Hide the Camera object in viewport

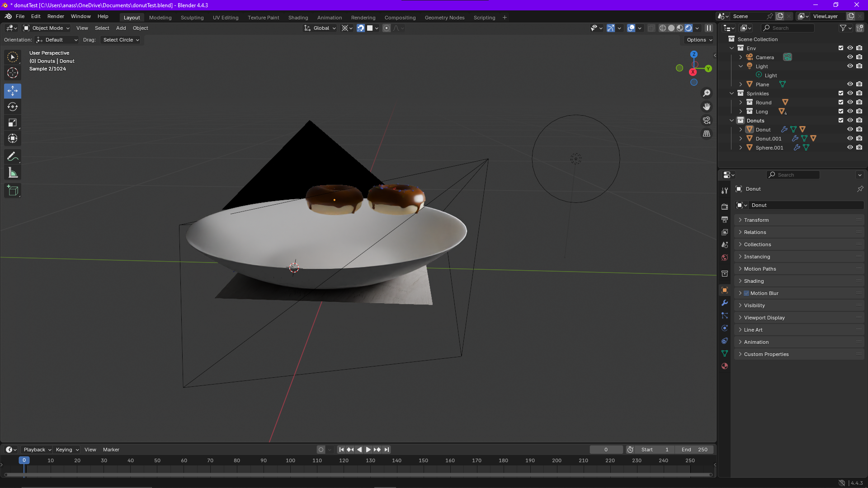[x=850, y=57]
